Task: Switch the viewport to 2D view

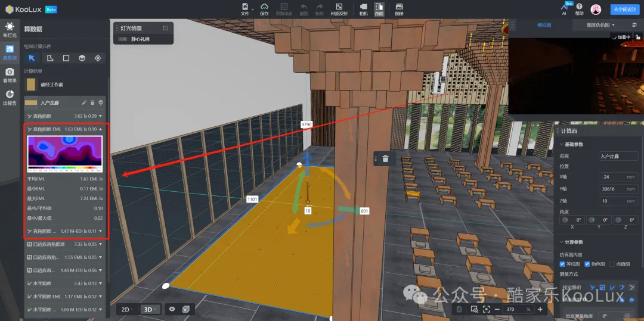Action: (x=127, y=309)
